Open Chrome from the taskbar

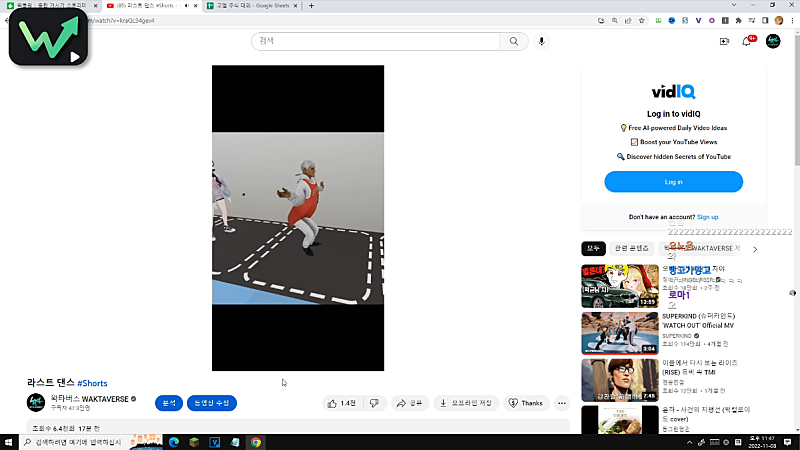(256, 442)
